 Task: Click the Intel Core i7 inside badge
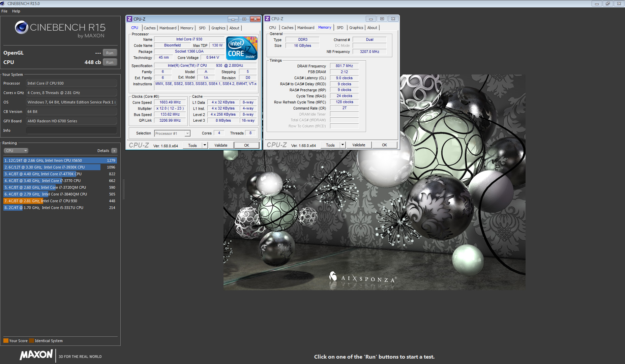coord(242,48)
